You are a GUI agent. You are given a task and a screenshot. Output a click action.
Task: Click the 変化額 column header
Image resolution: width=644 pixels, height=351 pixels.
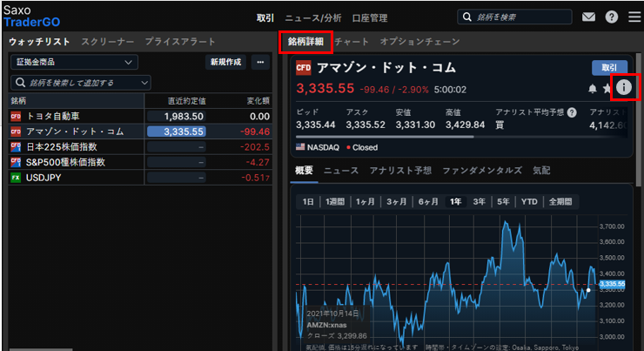pyautogui.click(x=258, y=101)
